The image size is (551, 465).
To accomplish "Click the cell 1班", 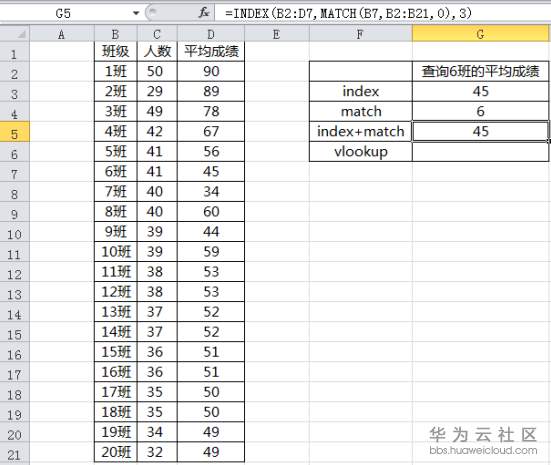I will [116, 72].
